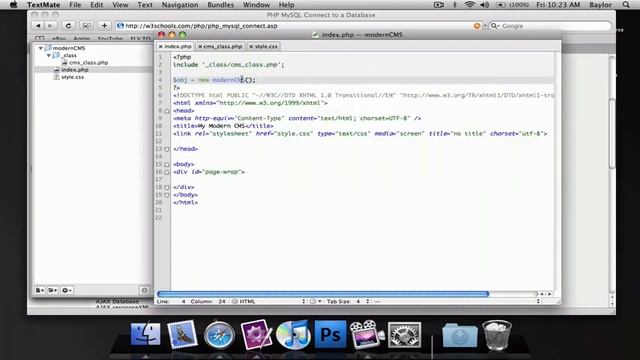
Task: Open the TextMate purple flower Dock icon
Action: tap(256, 335)
